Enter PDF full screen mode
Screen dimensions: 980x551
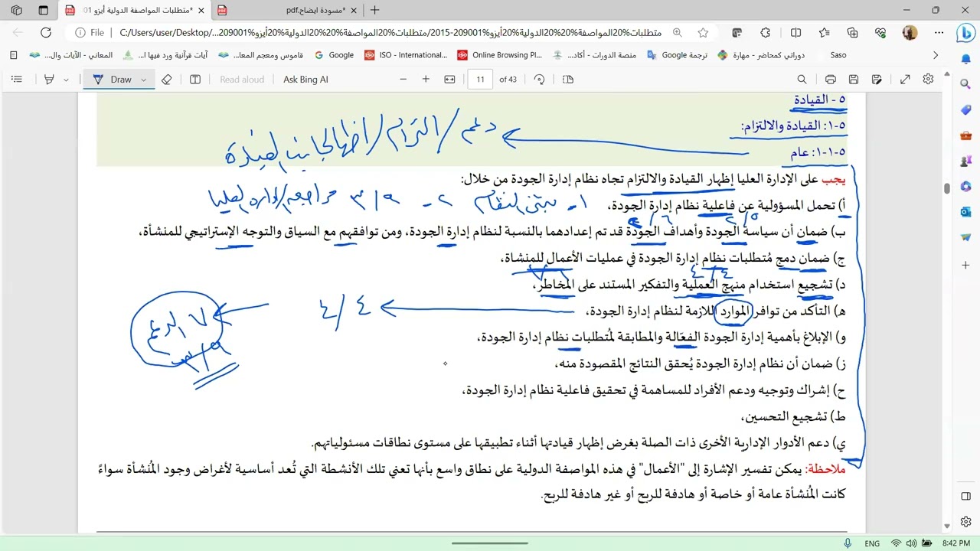(x=905, y=80)
